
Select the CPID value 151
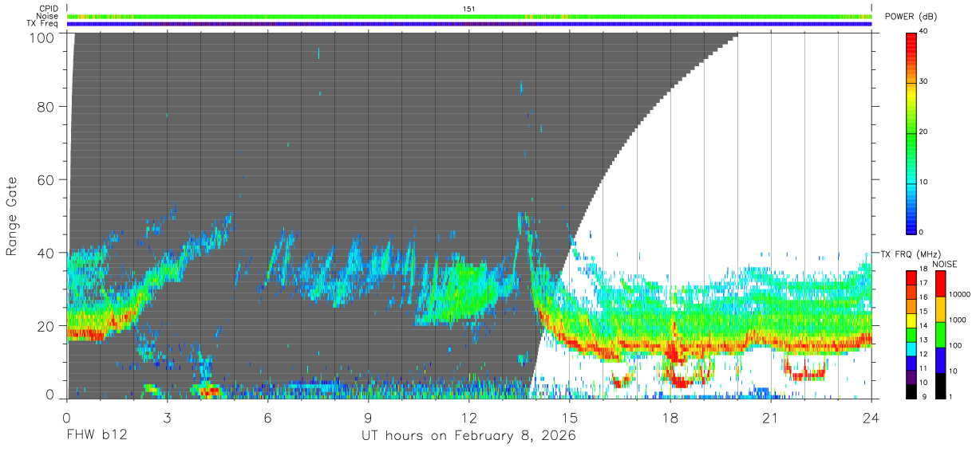pyautogui.click(x=468, y=9)
